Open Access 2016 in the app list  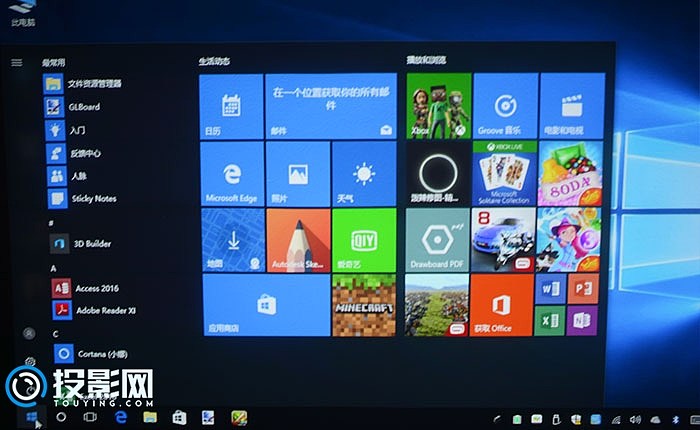[86, 288]
